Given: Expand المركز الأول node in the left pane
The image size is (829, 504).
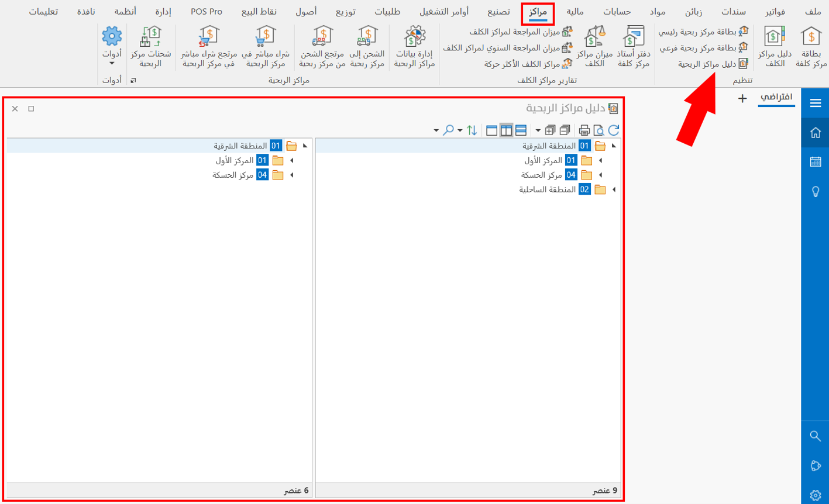Looking at the screenshot, I should (x=291, y=160).
